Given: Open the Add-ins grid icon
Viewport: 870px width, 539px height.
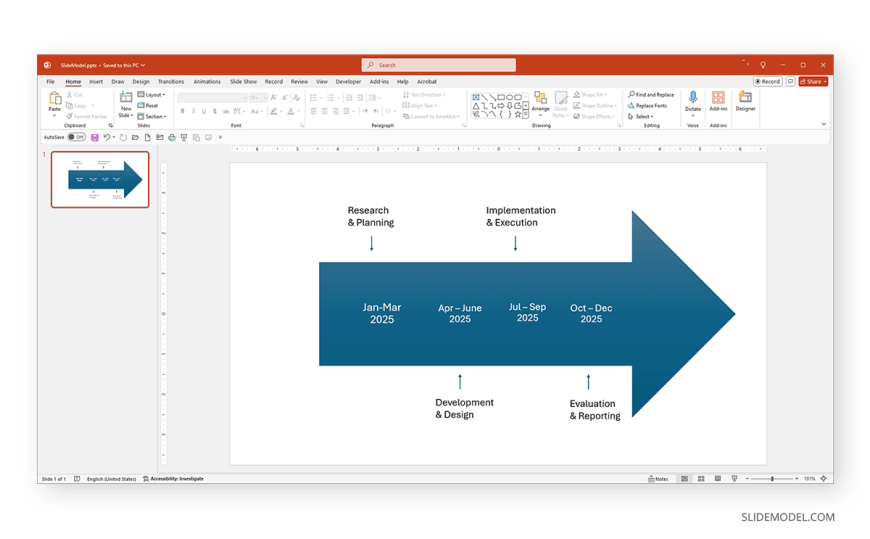Looking at the screenshot, I should tap(718, 98).
